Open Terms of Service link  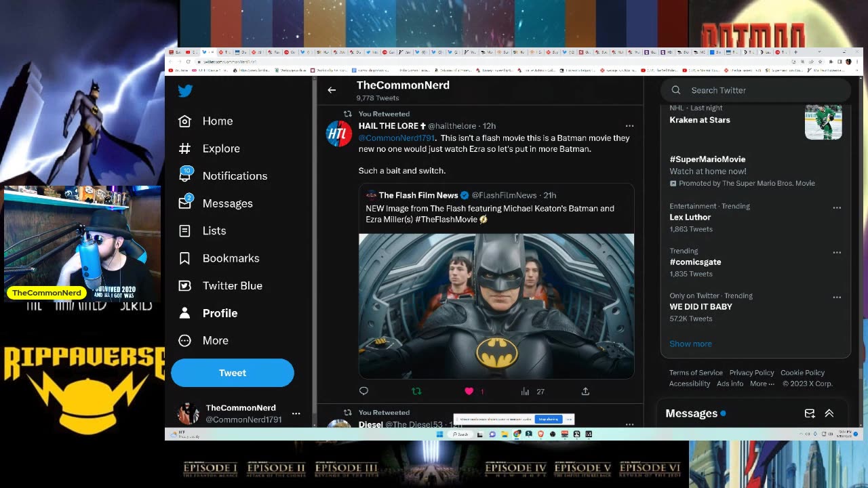696,373
